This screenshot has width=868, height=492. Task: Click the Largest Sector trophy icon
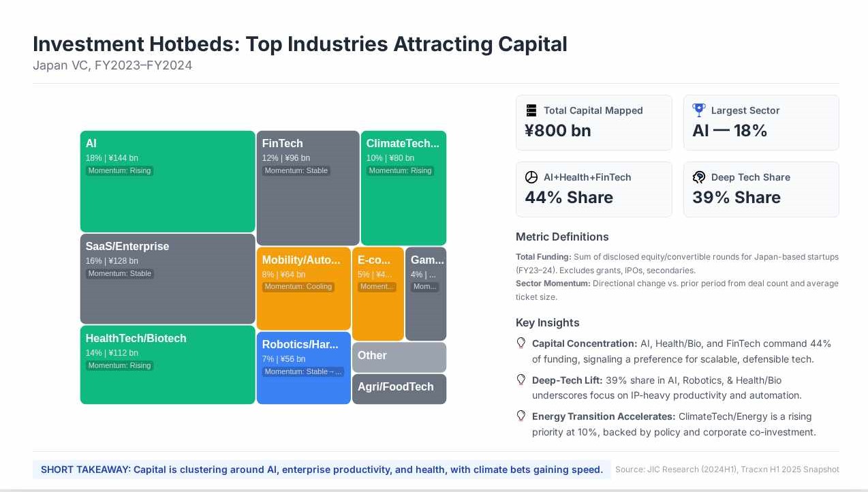point(698,110)
